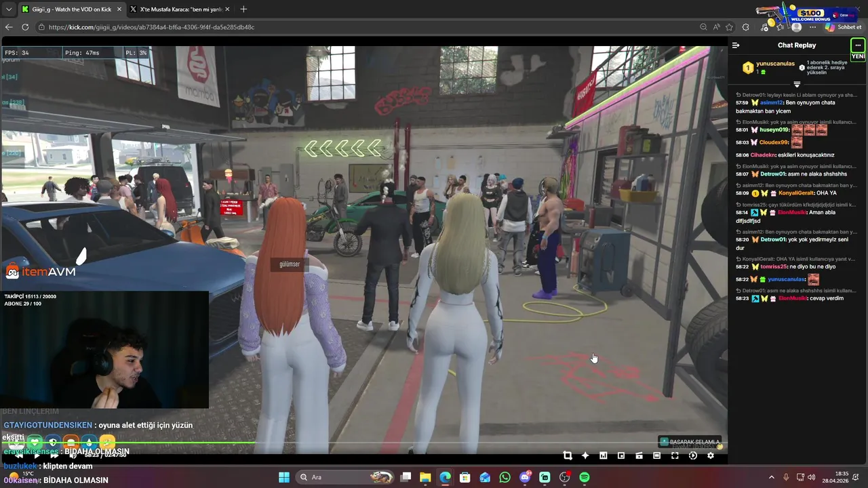
Task: Open Edge settings and more menu
Action: click(812, 27)
